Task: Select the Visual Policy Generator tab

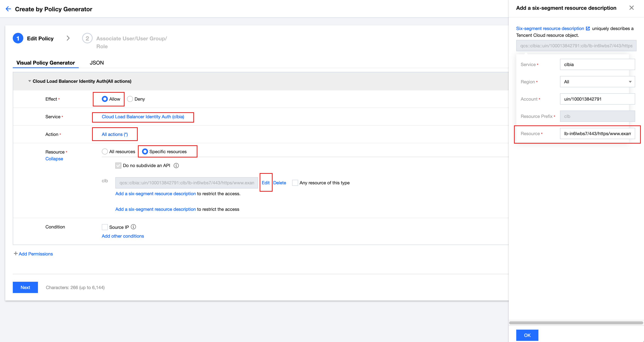Action: [x=45, y=63]
